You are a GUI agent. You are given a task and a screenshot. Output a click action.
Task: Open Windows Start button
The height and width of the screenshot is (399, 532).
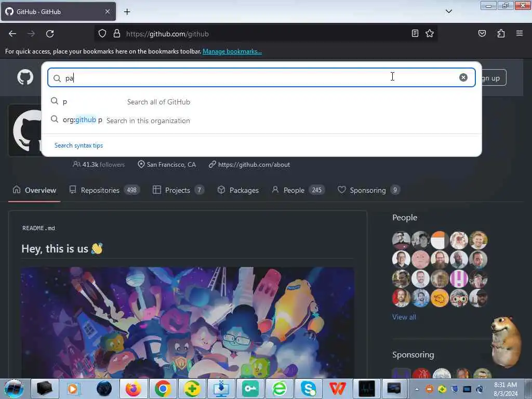(13, 389)
